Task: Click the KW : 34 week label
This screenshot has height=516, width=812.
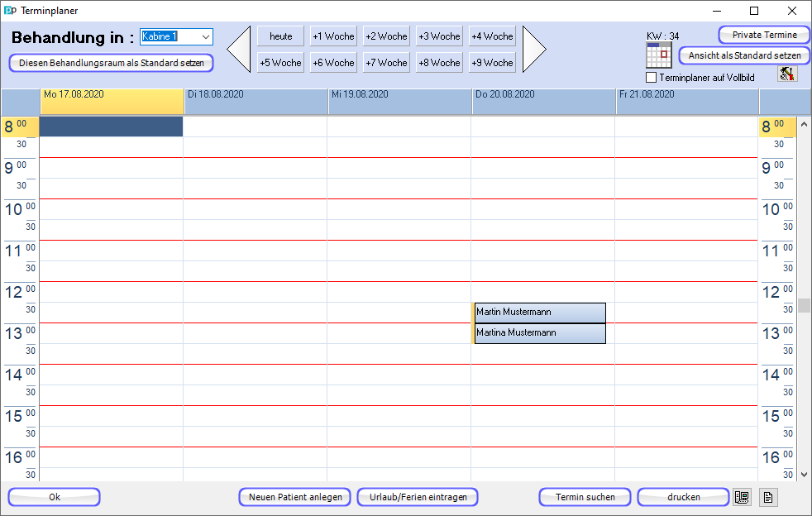Action: click(x=662, y=36)
